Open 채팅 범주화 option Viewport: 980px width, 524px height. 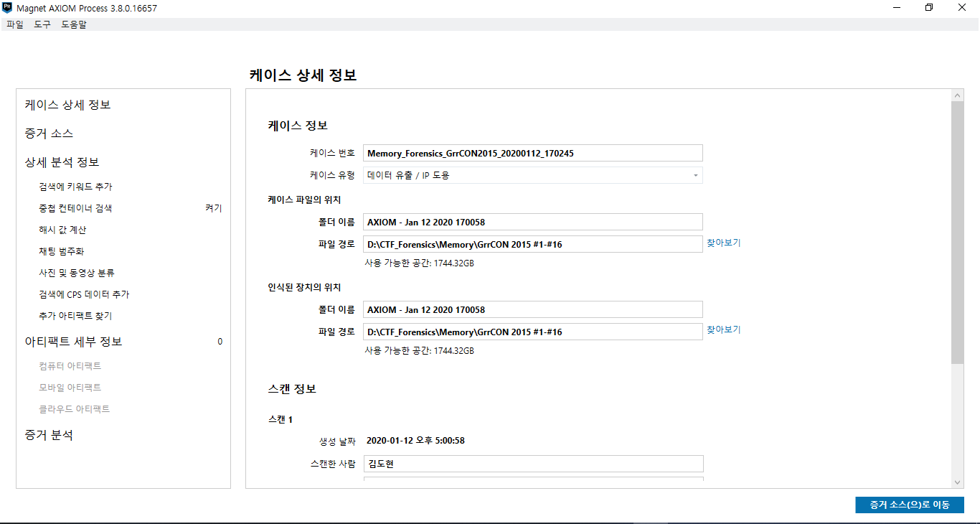61,251
